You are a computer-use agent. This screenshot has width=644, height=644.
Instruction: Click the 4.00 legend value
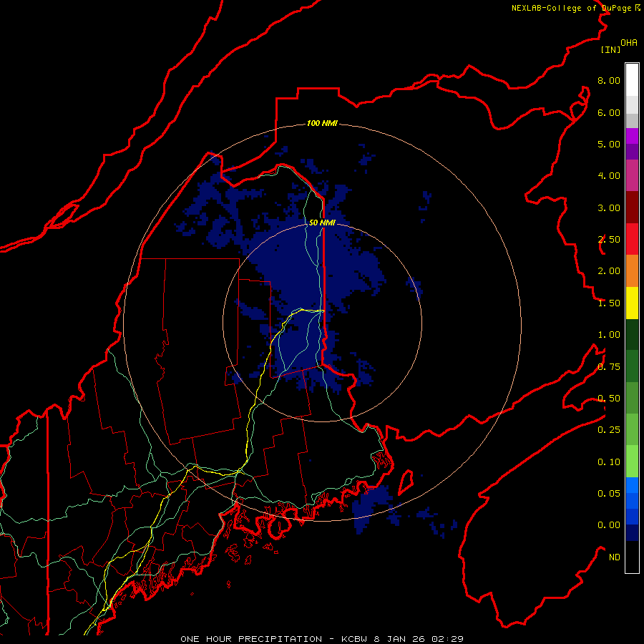609,176
